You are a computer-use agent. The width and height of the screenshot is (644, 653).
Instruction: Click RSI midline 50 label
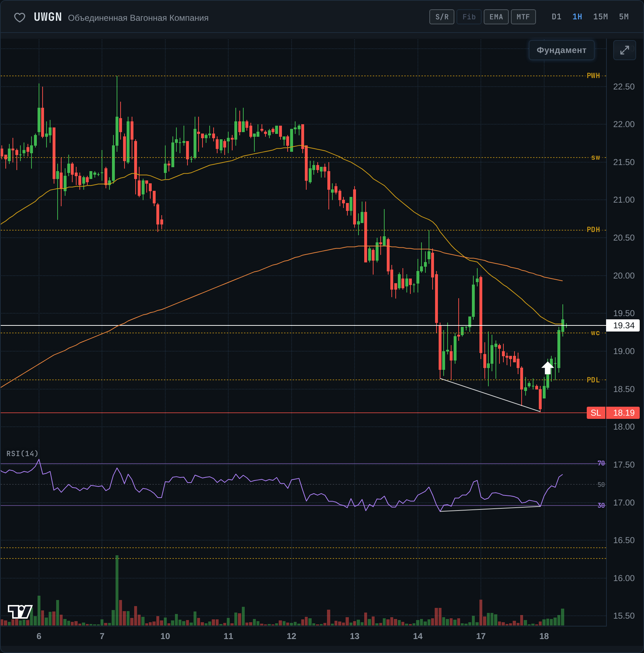[x=601, y=484]
